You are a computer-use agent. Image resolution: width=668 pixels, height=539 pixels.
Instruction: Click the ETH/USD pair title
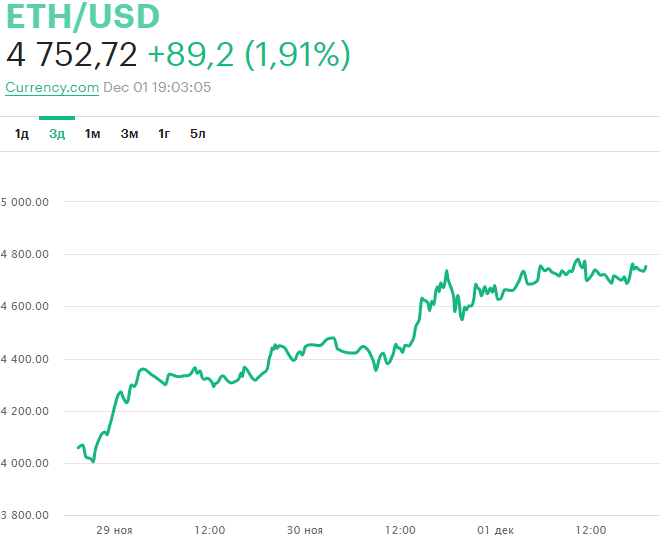pos(82,17)
